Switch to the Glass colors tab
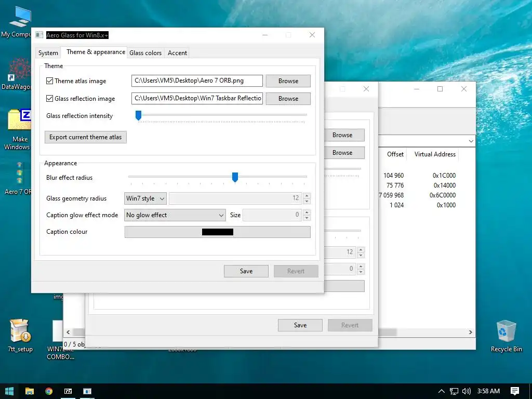This screenshot has height=399, width=532. point(145,53)
